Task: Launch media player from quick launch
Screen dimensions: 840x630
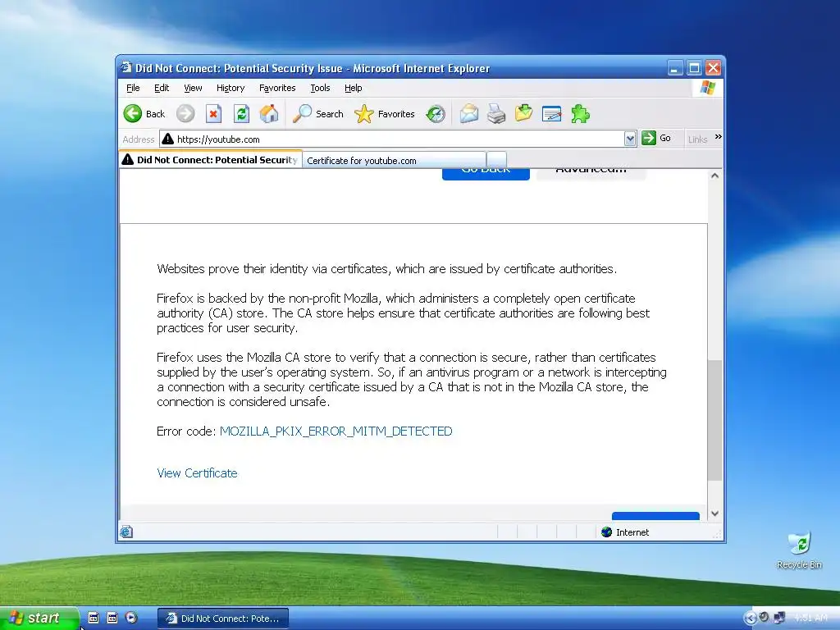Action: (131, 618)
